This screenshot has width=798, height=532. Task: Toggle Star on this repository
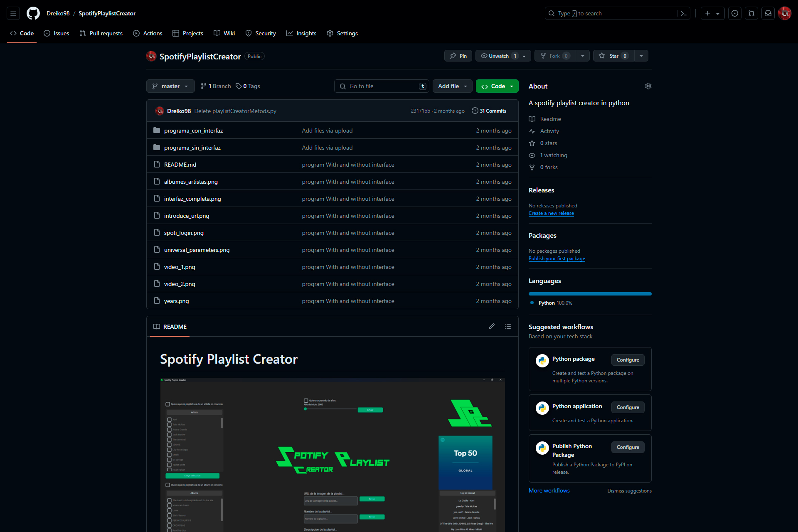point(613,56)
